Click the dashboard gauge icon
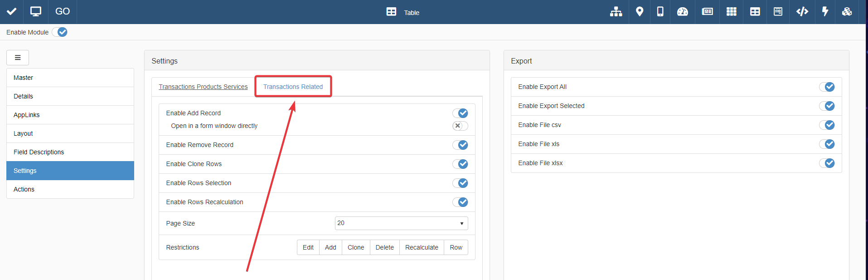 682,12
